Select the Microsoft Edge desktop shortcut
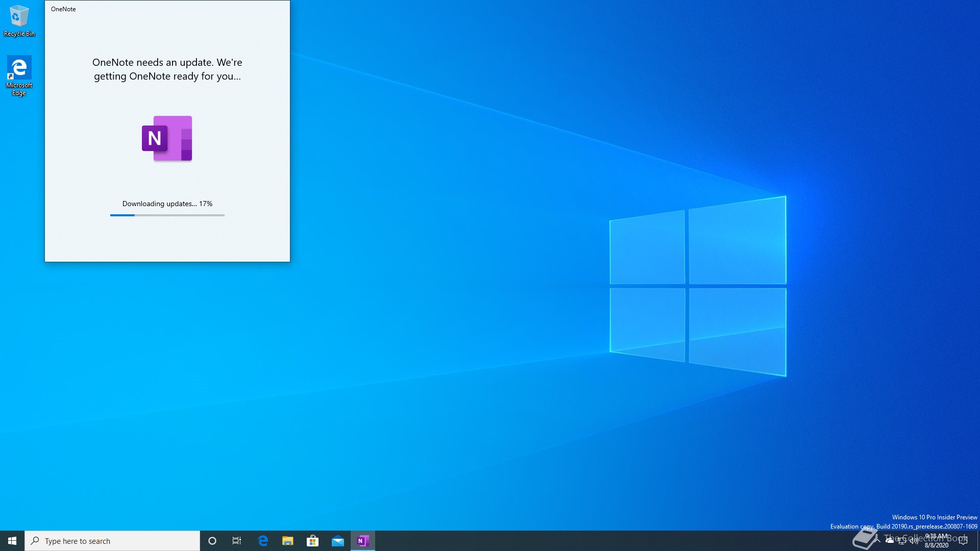Image resolution: width=980 pixels, height=551 pixels. (x=19, y=76)
